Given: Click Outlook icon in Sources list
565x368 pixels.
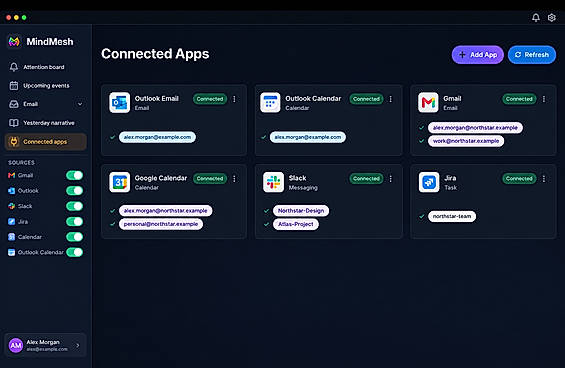Looking at the screenshot, I should click(12, 191).
